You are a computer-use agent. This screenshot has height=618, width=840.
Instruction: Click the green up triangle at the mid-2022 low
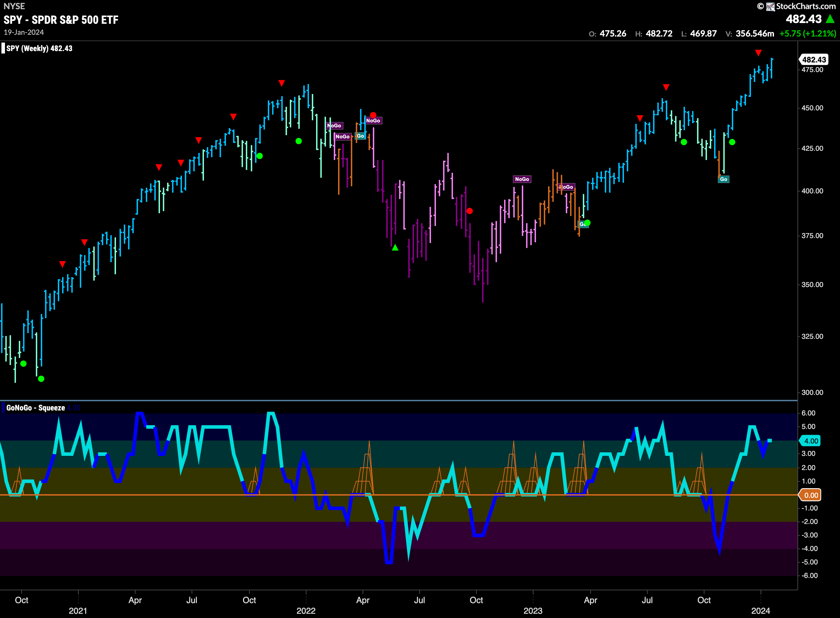[x=395, y=247]
